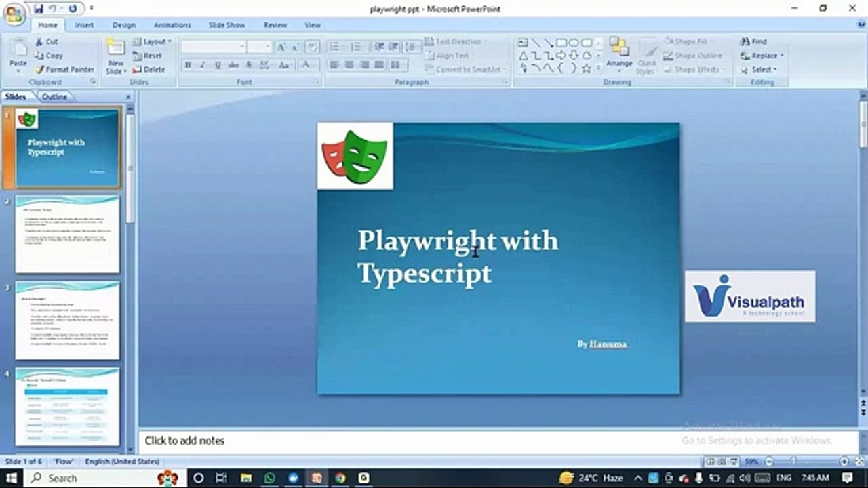
Task: Align text left in Paragraph group
Action: click(x=334, y=65)
